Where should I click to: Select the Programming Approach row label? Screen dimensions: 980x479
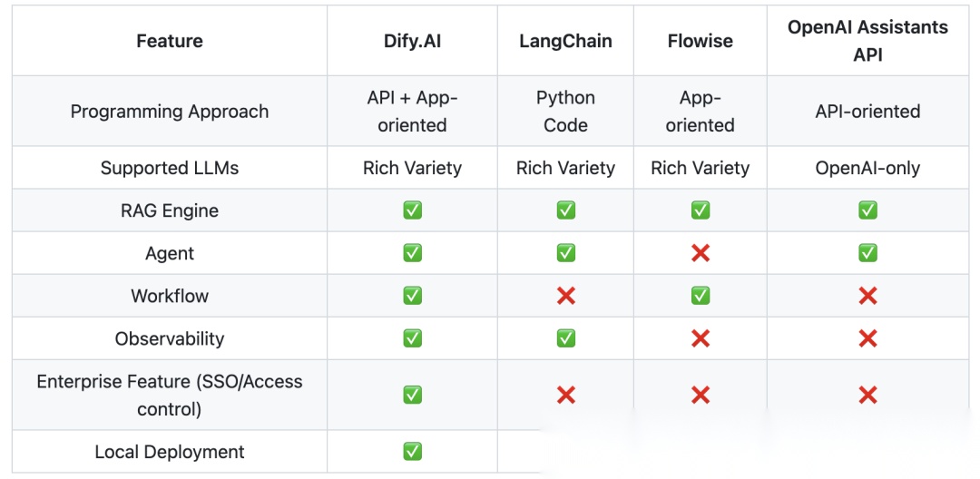[x=170, y=112]
